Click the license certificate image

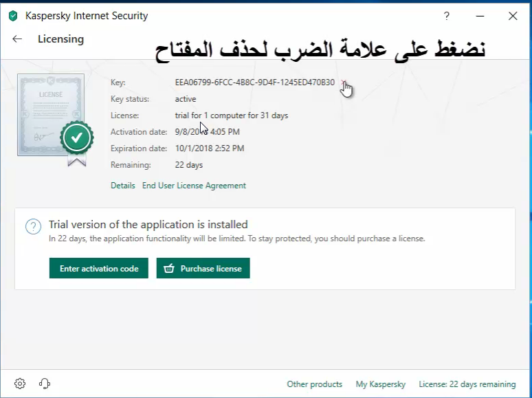51,115
